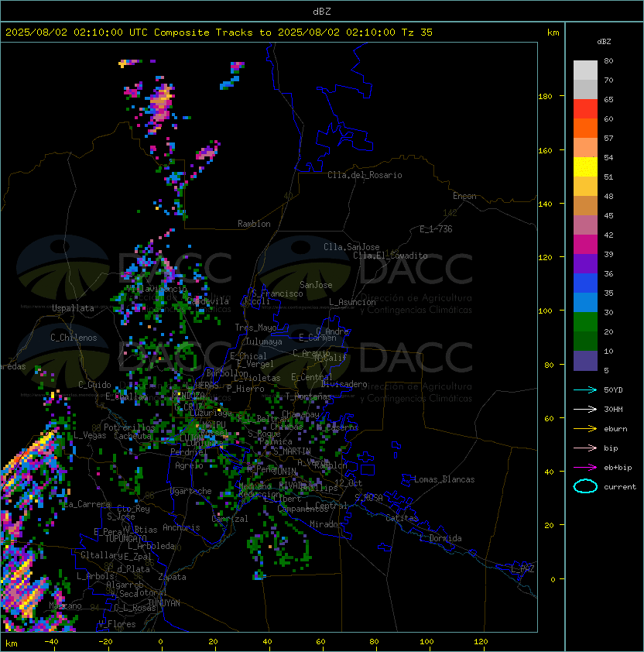Image resolution: width=644 pixels, height=652 pixels.
Task: Click the magenta eb+bip arrow in legend
Action: pyautogui.click(x=585, y=468)
